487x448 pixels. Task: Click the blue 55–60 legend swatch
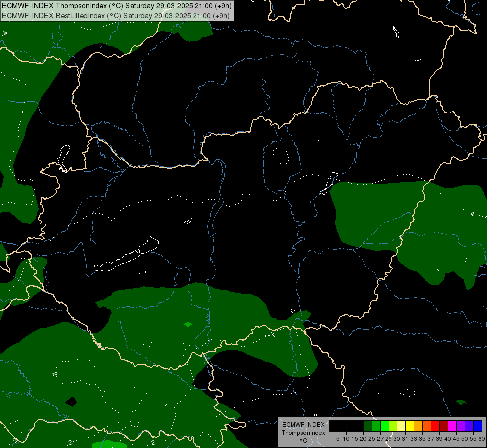[478, 426]
